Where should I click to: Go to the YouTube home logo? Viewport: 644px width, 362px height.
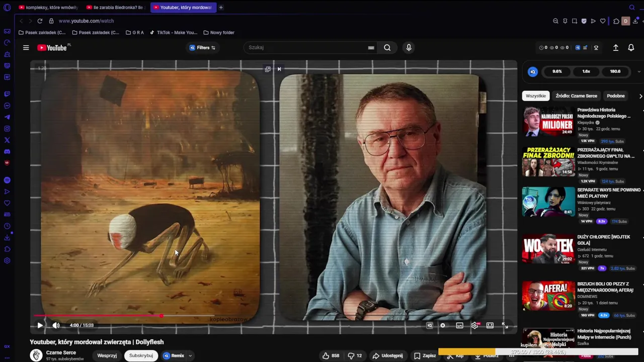pyautogui.click(x=52, y=48)
